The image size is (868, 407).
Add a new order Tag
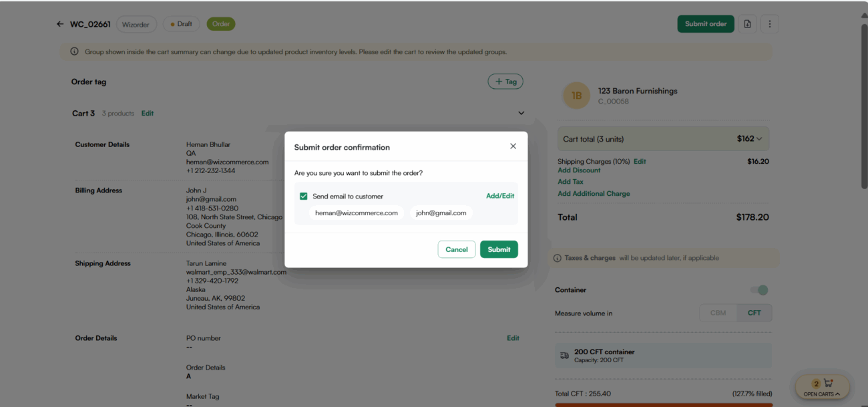pyautogui.click(x=505, y=82)
